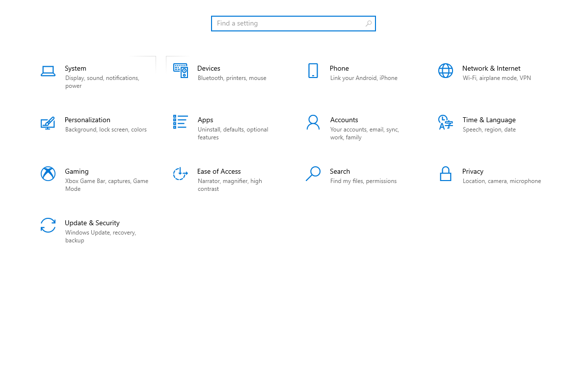Click the Apps list icon
Image resolution: width=588 pixels, height=367 pixels.
180,122
